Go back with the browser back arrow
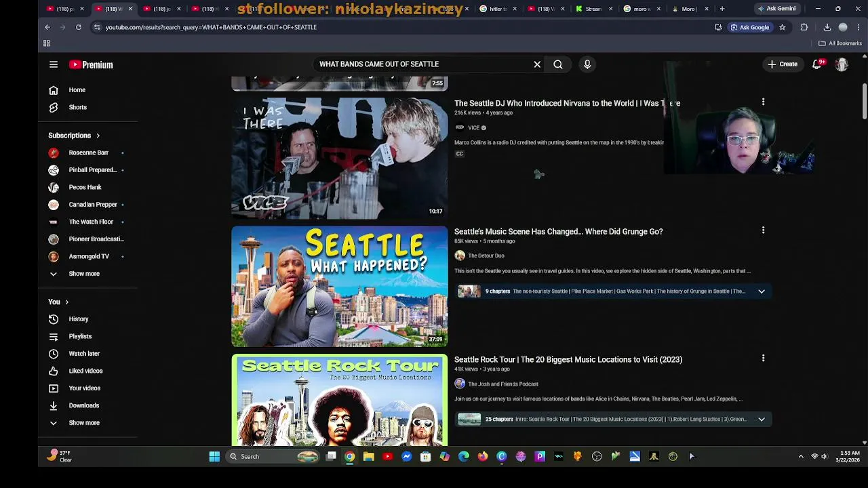 pos(47,27)
